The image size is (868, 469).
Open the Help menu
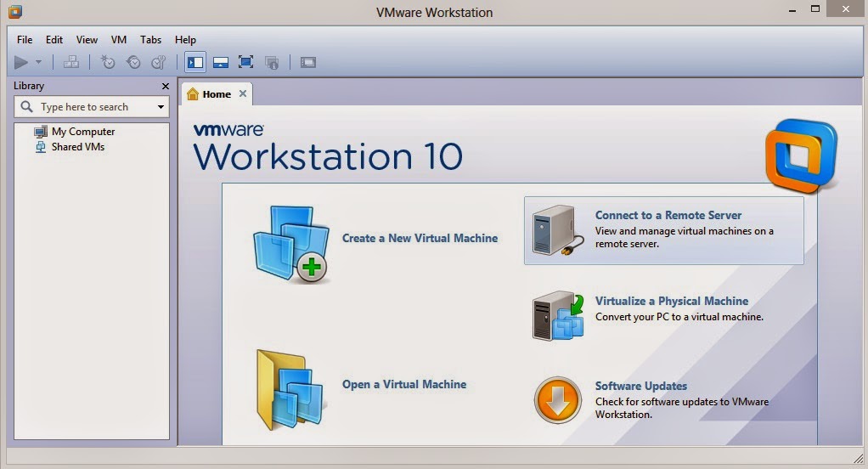185,40
